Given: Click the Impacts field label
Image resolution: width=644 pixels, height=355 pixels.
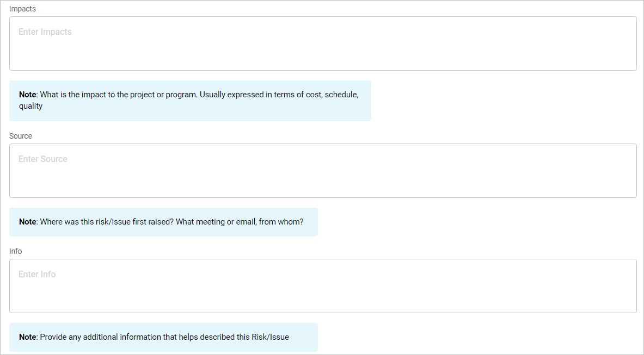Looking at the screenshot, I should click(x=22, y=9).
